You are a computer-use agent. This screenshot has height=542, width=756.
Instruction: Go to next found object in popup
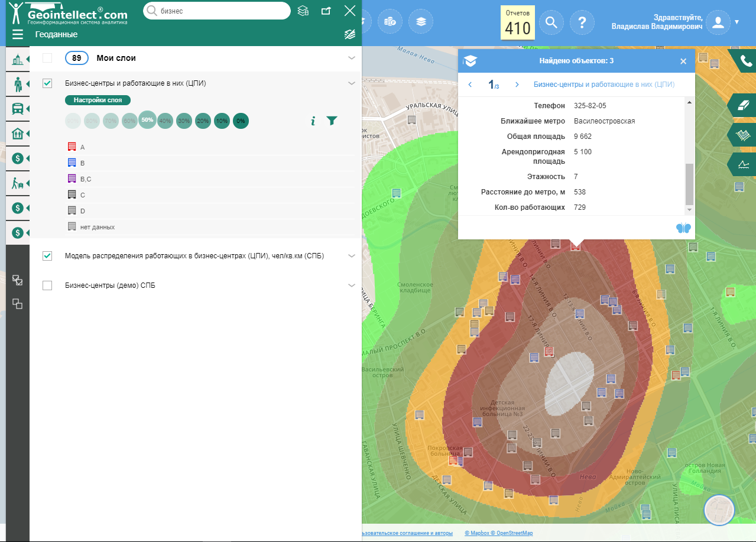point(517,85)
